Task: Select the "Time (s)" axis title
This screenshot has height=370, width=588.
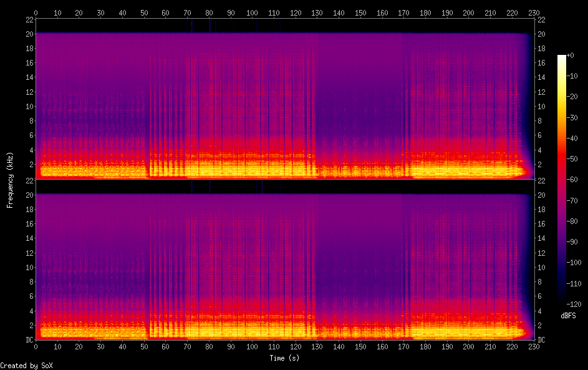Action: (x=284, y=358)
